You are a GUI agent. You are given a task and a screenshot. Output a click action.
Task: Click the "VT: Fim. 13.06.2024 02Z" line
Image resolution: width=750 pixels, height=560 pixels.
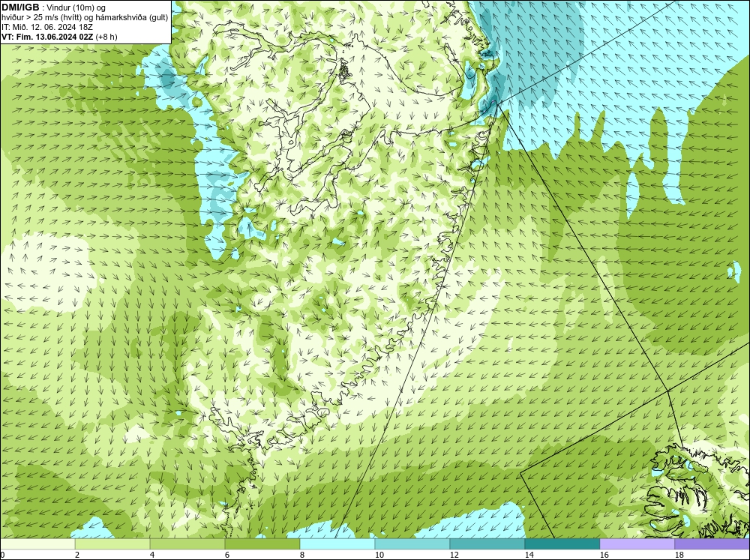pos(47,37)
